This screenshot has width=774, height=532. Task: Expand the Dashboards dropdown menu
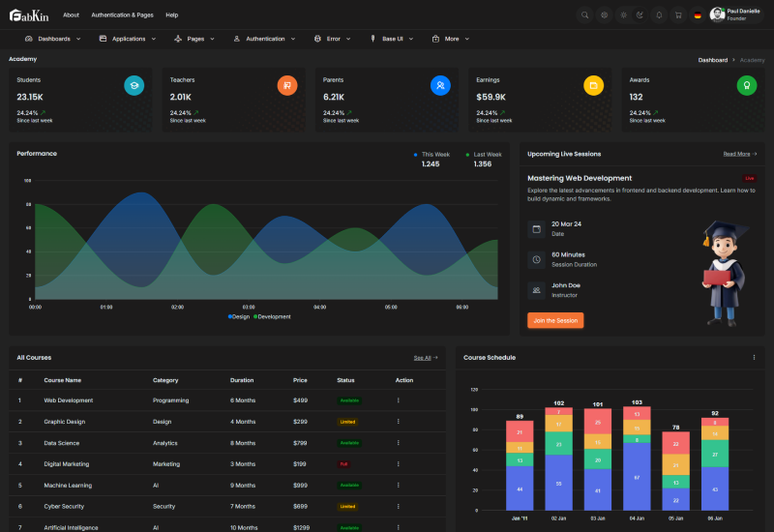(53, 39)
